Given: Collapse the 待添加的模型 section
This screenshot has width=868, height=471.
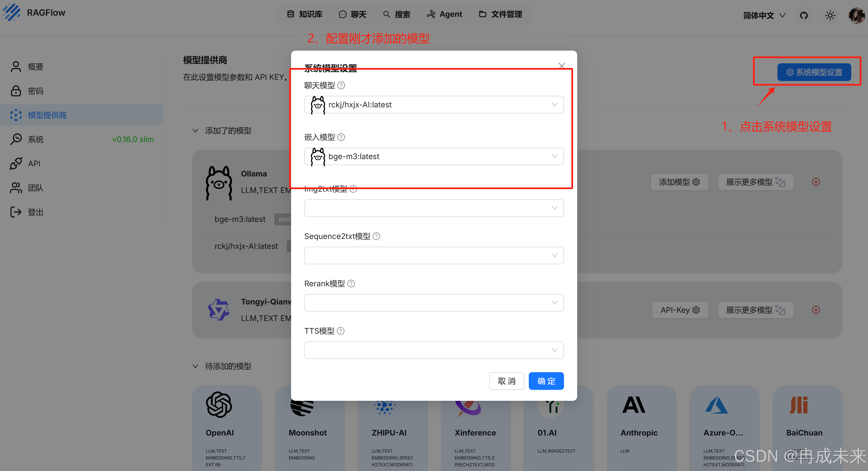Looking at the screenshot, I should point(195,366).
